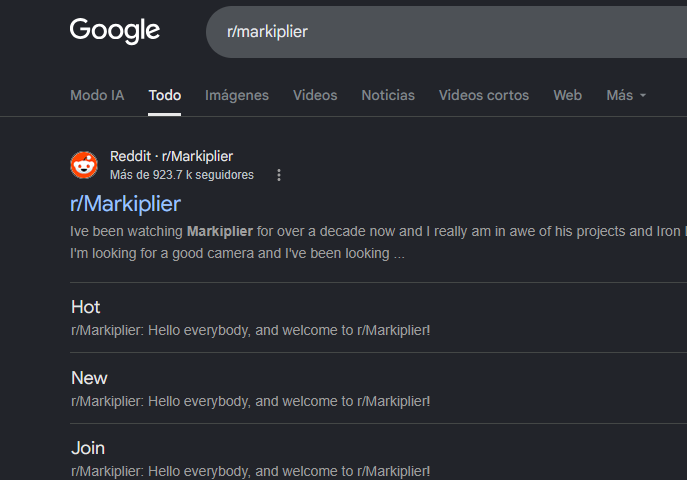The height and width of the screenshot is (480, 687).
Task: Click the Google logo
Action: tap(115, 31)
